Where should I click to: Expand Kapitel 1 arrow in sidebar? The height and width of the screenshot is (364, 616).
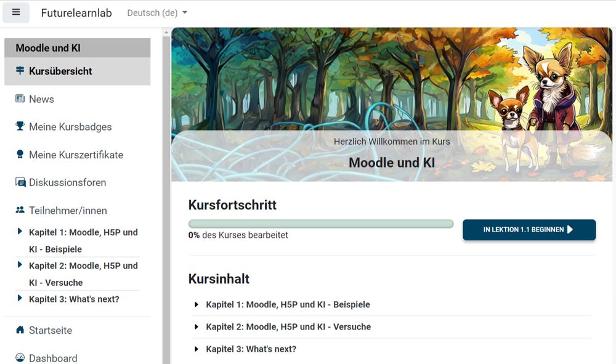(x=20, y=232)
